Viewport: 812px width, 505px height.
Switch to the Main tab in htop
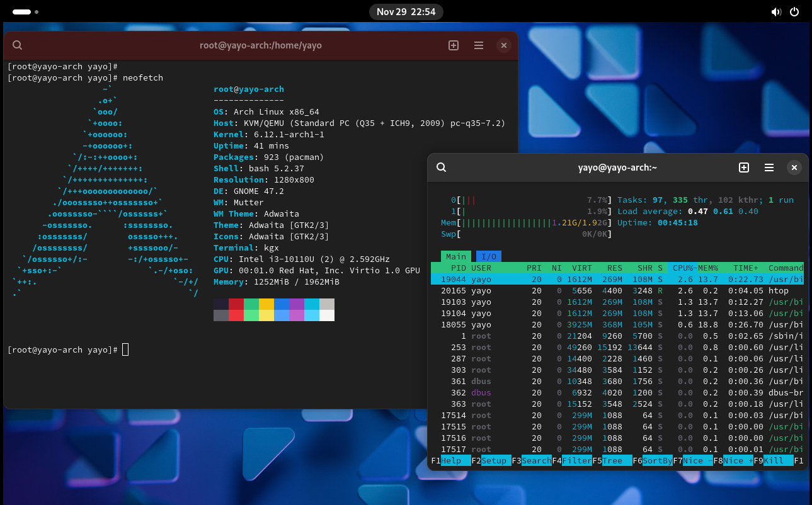click(456, 256)
